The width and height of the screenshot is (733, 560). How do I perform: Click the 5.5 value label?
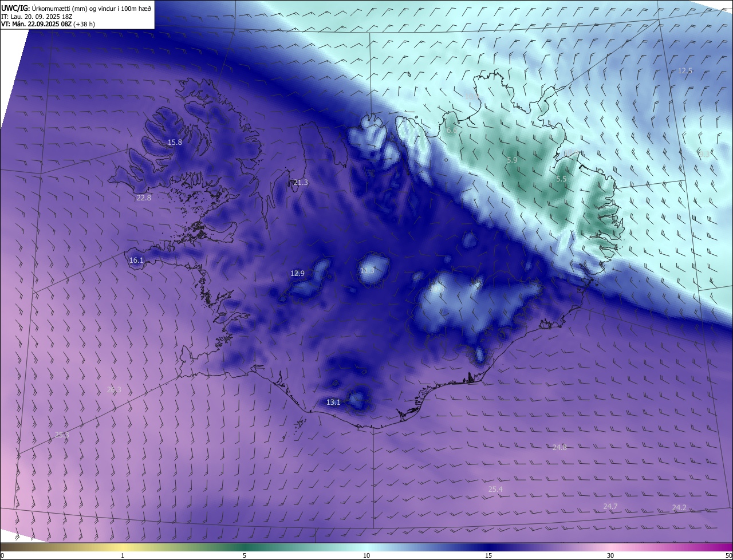(561, 179)
